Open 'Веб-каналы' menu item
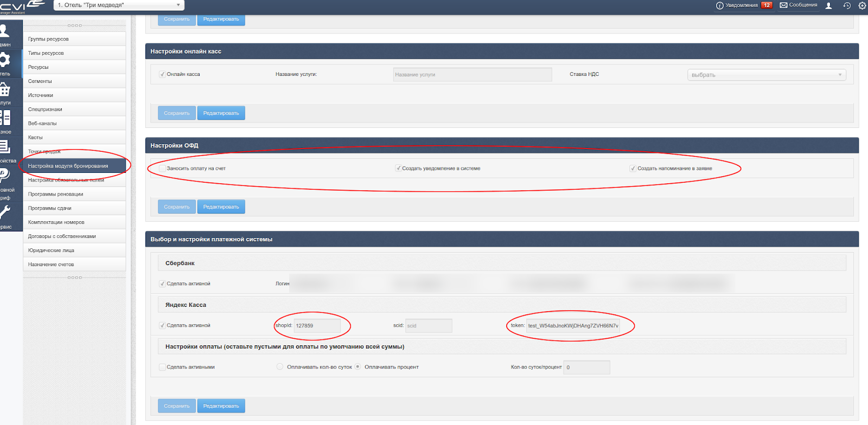 pos(42,124)
